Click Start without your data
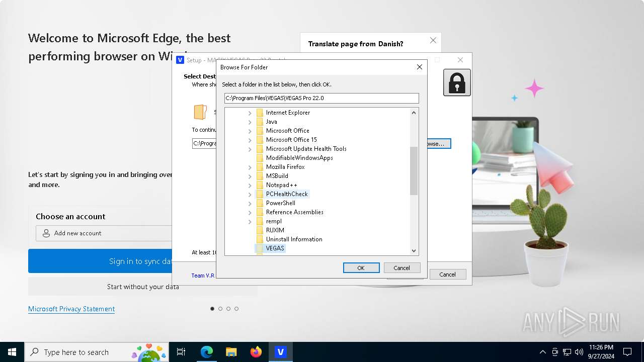The width and height of the screenshot is (644, 362). [x=143, y=287]
